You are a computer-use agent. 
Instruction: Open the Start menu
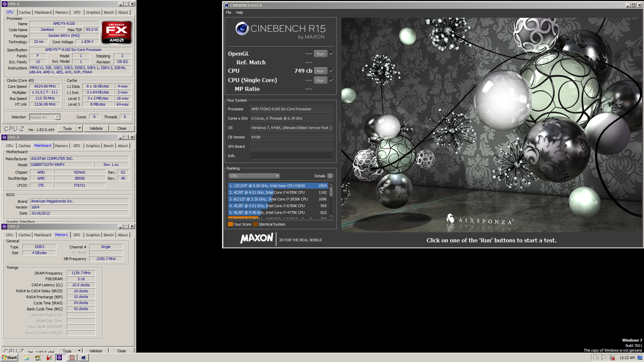click(x=9, y=358)
